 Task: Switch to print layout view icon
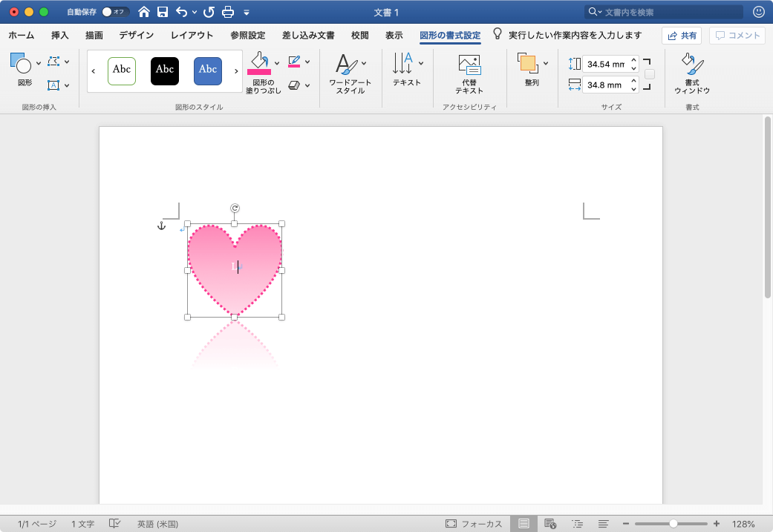[x=524, y=524]
